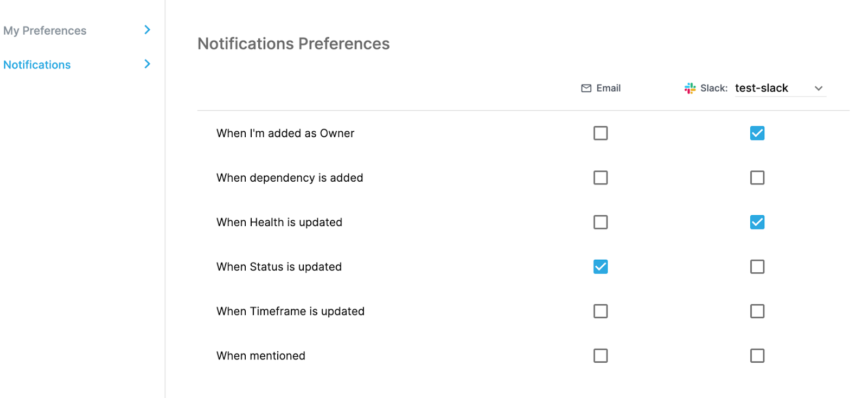Expand the Notifications chevron arrow
868x398 pixels.
[x=147, y=64]
